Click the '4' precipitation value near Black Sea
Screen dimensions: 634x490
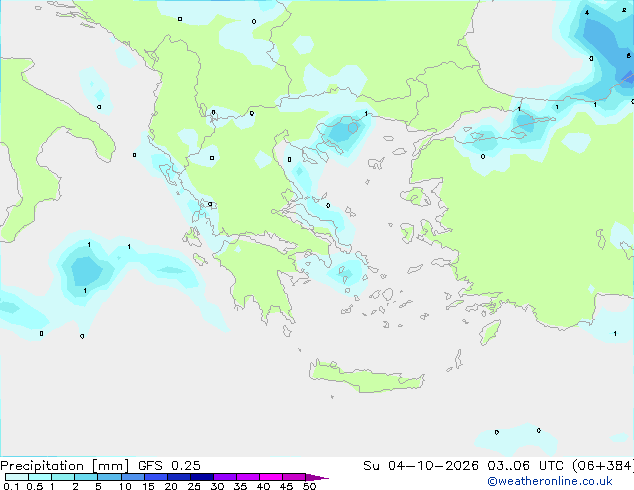[587, 13]
